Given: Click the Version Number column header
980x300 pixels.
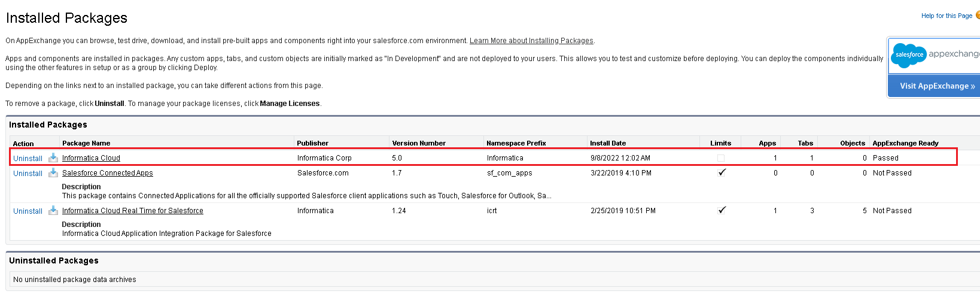Looking at the screenshot, I should coord(419,143).
